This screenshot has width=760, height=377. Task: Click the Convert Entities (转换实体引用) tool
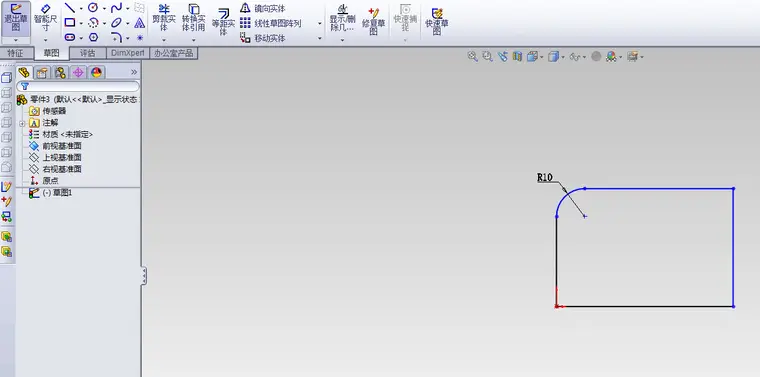click(193, 18)
